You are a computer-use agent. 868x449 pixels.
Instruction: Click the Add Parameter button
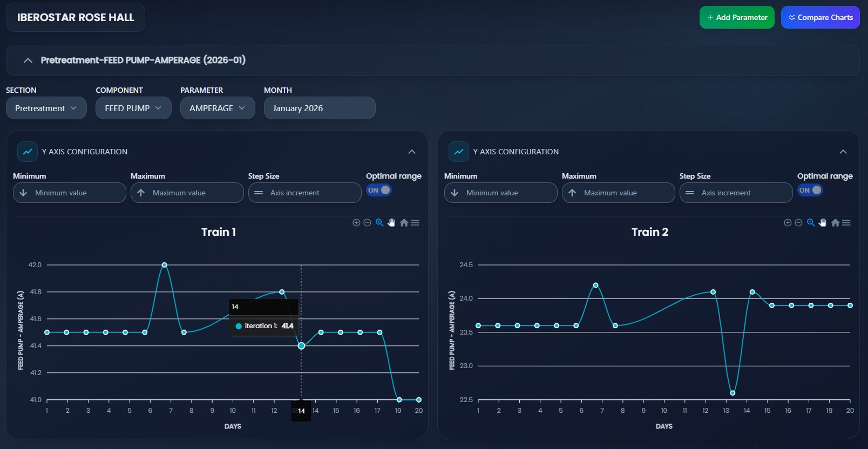737,17
